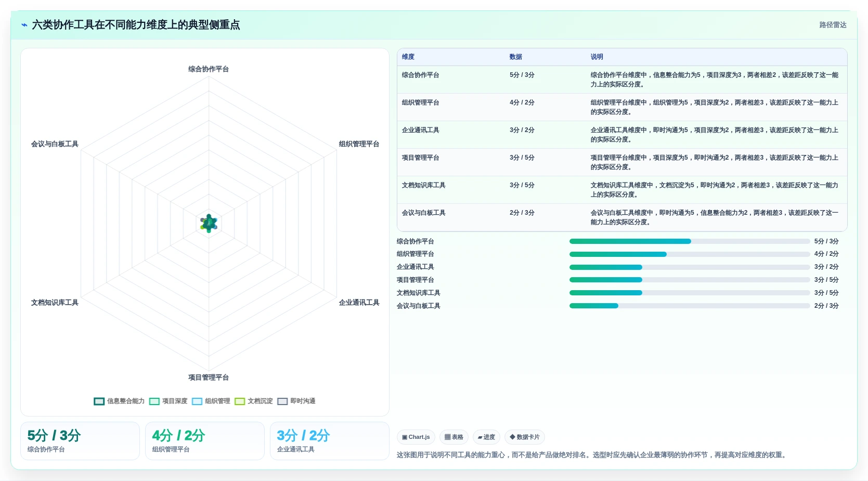
Task: Toggle the 项目深度 legend series
Action: [168, 401]
